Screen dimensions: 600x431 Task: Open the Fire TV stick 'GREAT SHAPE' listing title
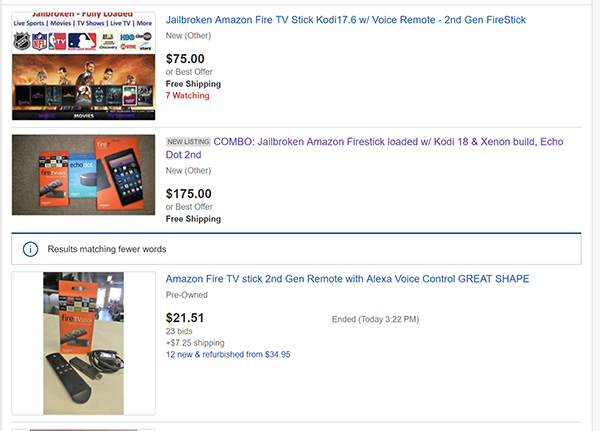(347, 278)
